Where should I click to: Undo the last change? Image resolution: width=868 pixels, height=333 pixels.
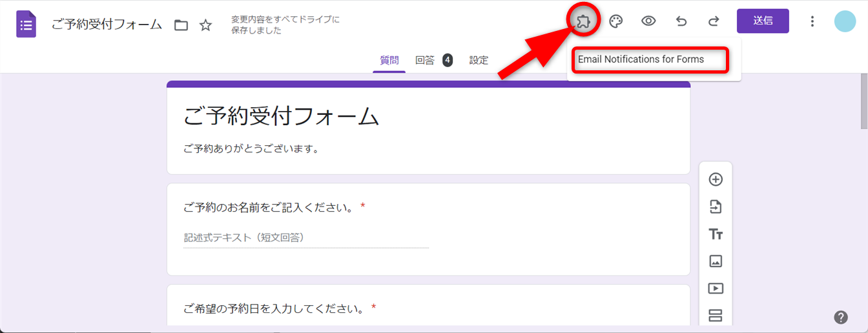(x=681, y=21)
